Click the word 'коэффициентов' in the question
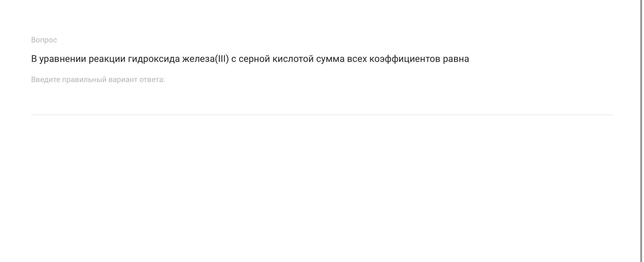This screenshot has height=262, width=644. coord(405,59)
